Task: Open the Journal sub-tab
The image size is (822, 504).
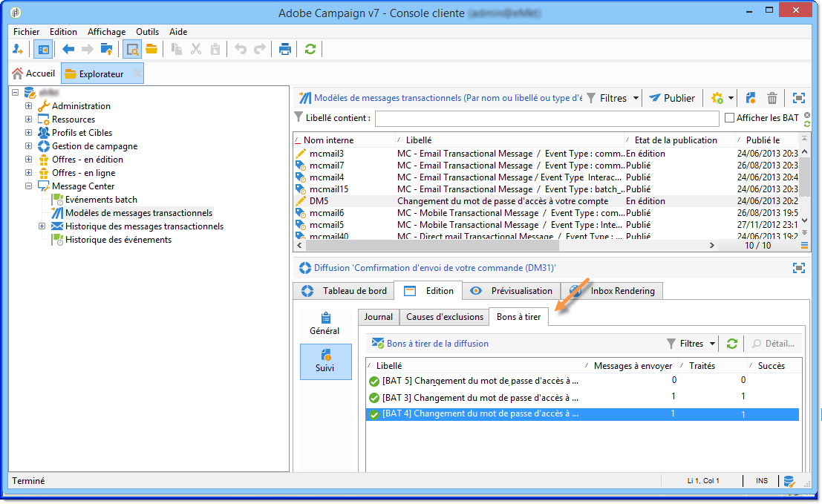Action: click(379, 317)
